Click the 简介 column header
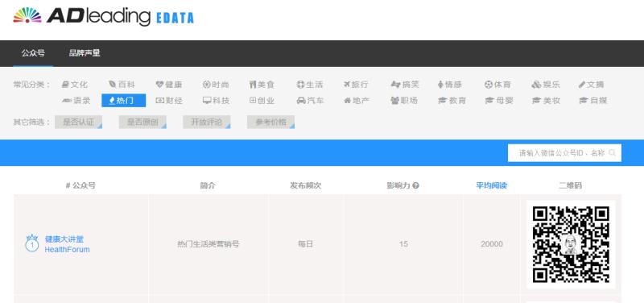The width and height of the screenshot is (644, 303). pos(208,186)
